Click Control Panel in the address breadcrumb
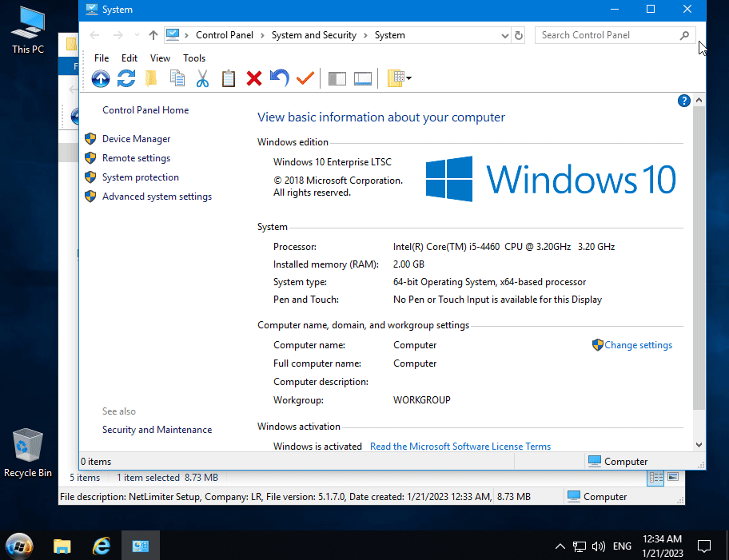Image resolution: width=729 pixels, height=560 pixels. click(x=225, y=35)
